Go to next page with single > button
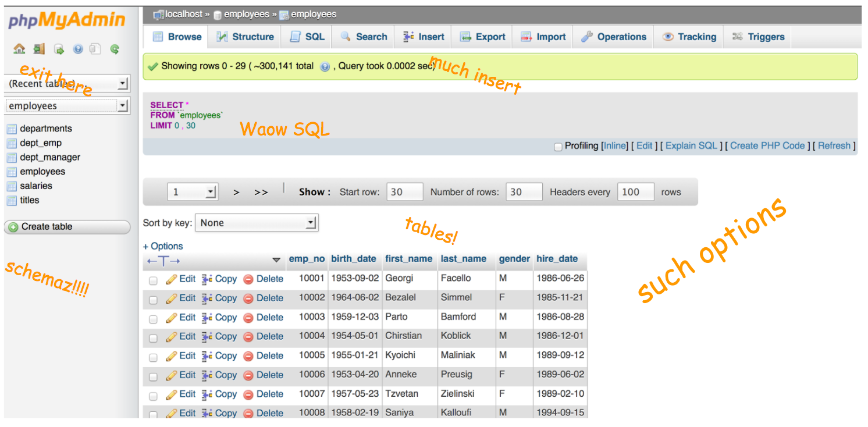 click(x=236, y=193)
